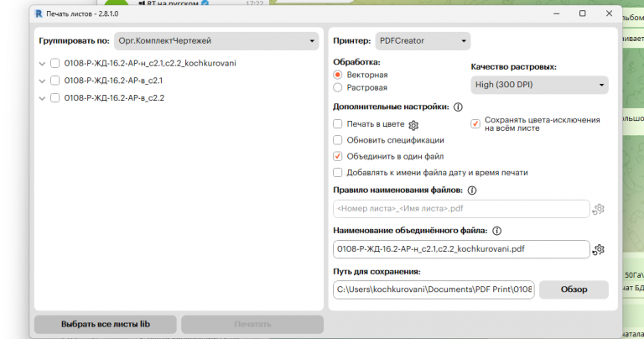
Task: Select Векторная processing option
Action: click(x=338, y=75)
